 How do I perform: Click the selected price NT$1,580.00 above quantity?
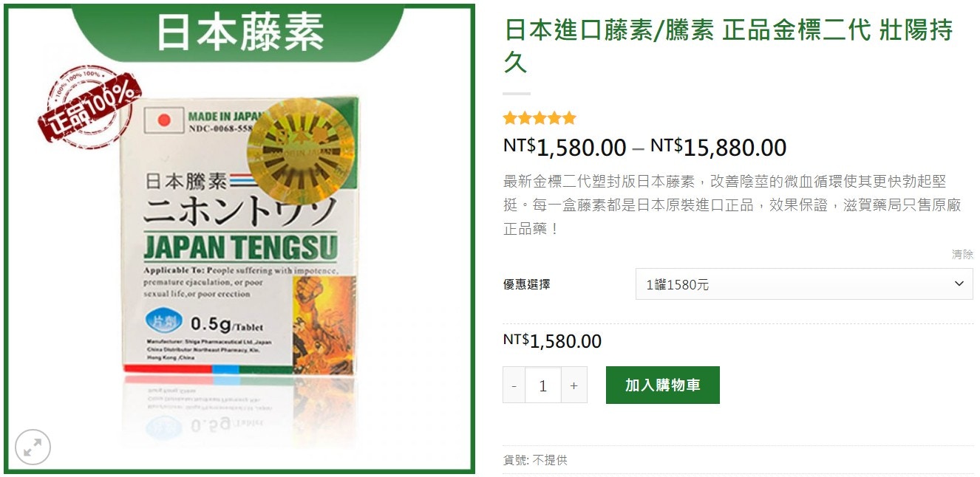point(552,340)
